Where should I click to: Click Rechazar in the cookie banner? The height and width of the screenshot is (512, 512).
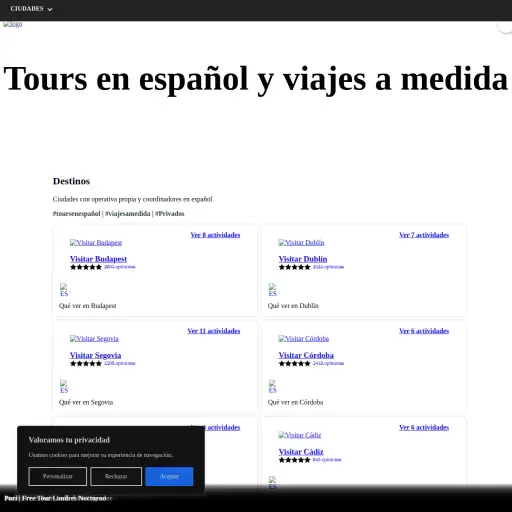[x=116, y=476]
